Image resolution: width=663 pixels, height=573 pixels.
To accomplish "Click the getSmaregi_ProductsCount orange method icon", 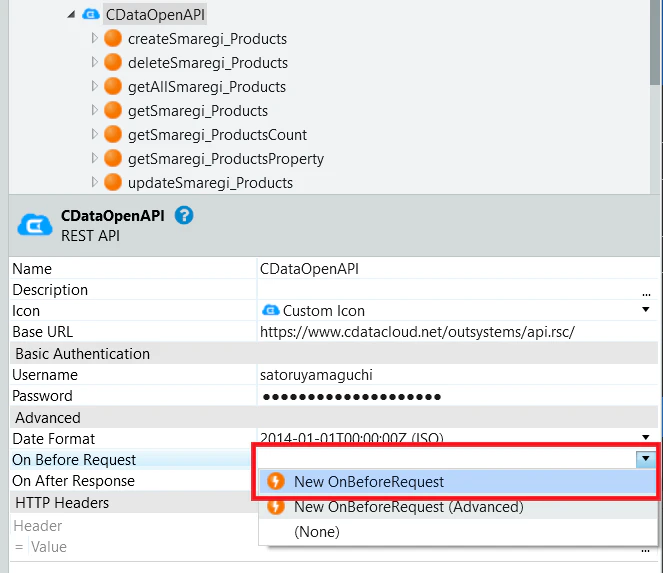I will (x=113, y=134).
